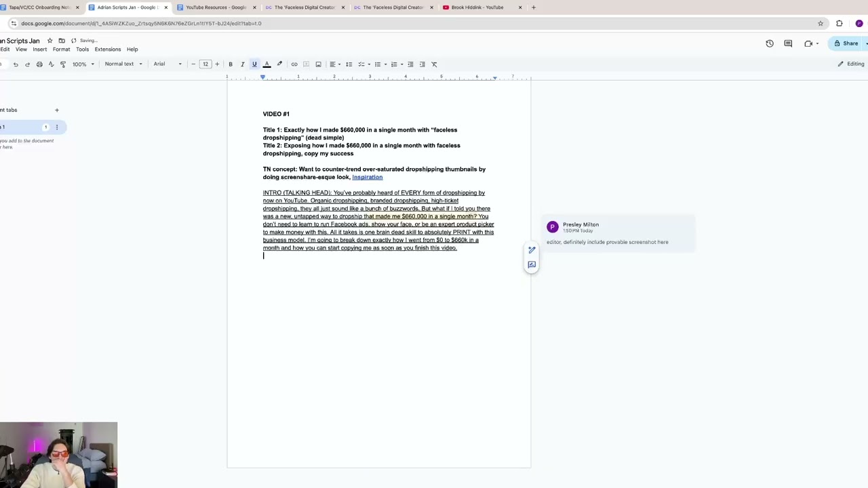Clear text formatting
The width and height of the screenshot is (868, 488).
point(435,64)
